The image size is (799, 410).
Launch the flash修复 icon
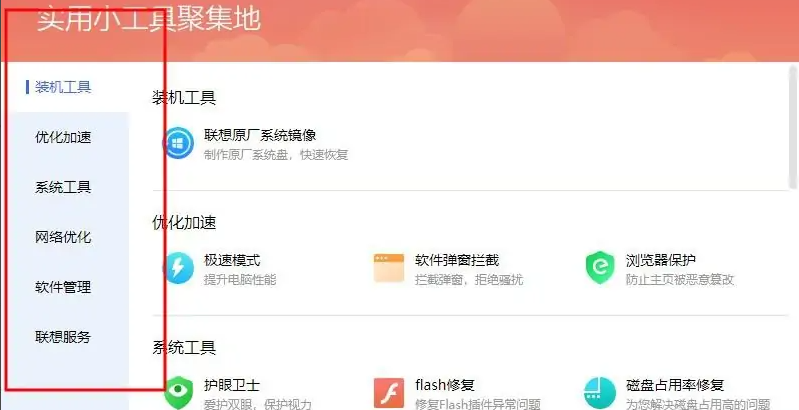pos(389,393)
